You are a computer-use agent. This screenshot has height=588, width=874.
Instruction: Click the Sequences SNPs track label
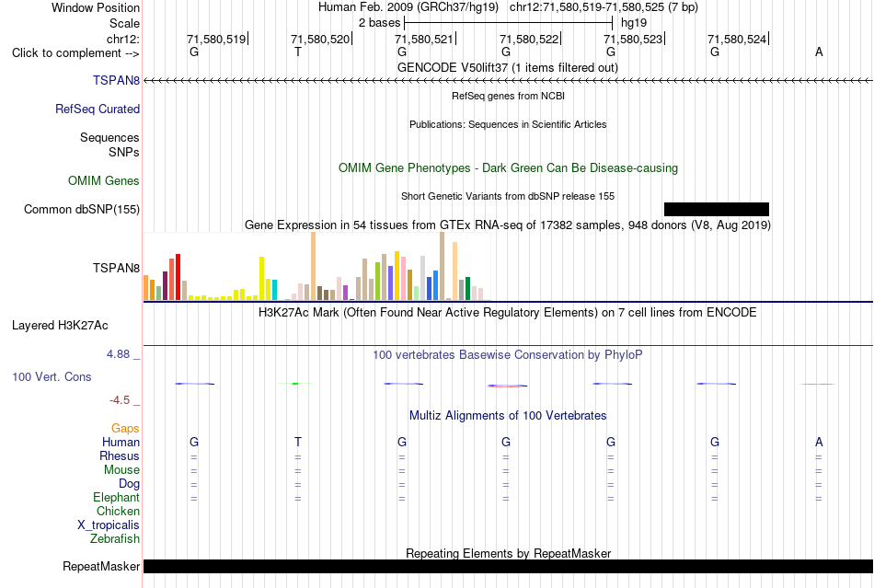coord(109,144)
